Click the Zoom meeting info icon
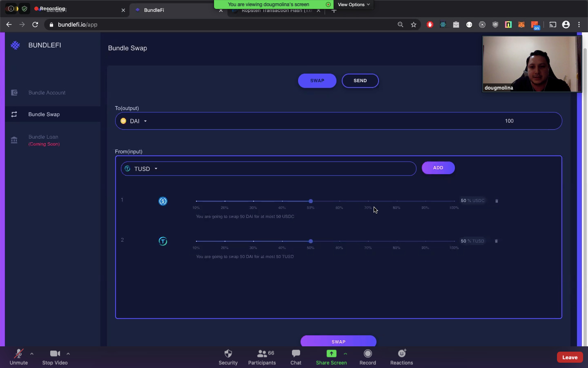Viewport: 588px width, 368px height. pos(11,9)
